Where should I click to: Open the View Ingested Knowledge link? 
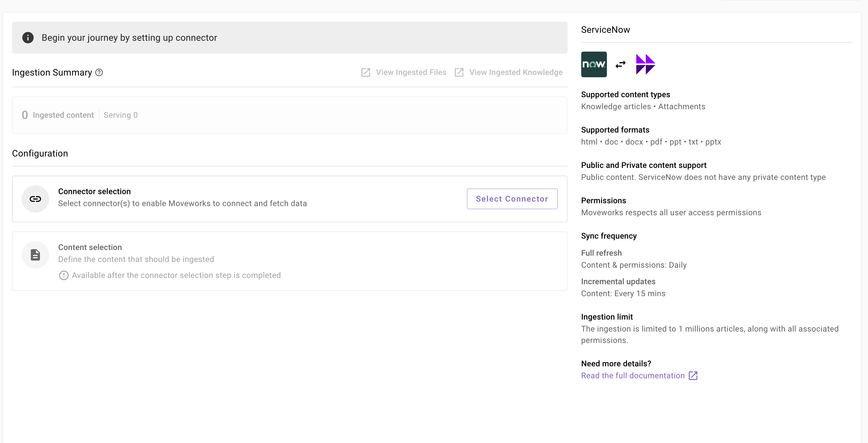tap(516, 72)
